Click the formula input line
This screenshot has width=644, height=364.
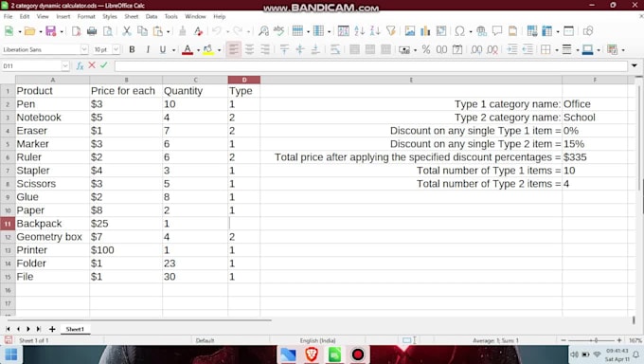point(371,65)
